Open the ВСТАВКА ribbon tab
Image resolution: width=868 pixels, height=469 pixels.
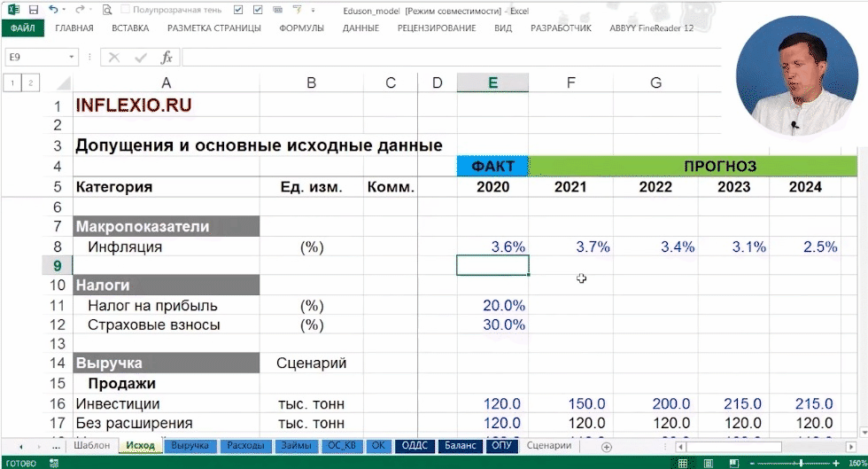click(x=130, y=27)
